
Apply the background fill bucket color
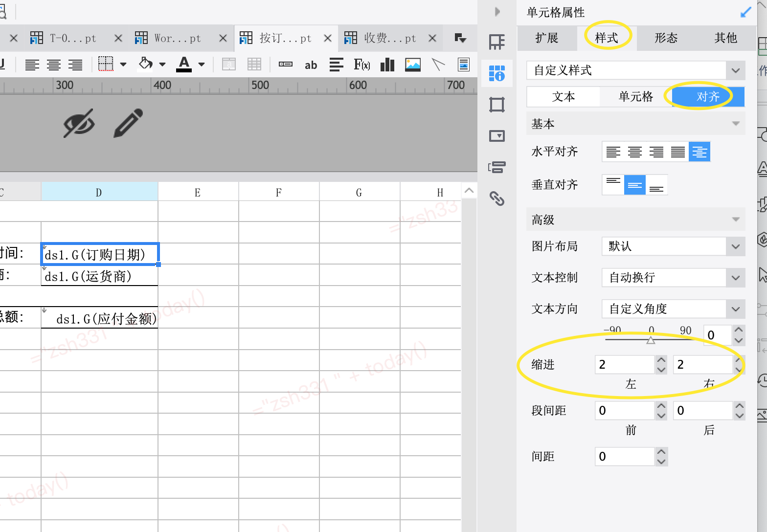(146, 64)
